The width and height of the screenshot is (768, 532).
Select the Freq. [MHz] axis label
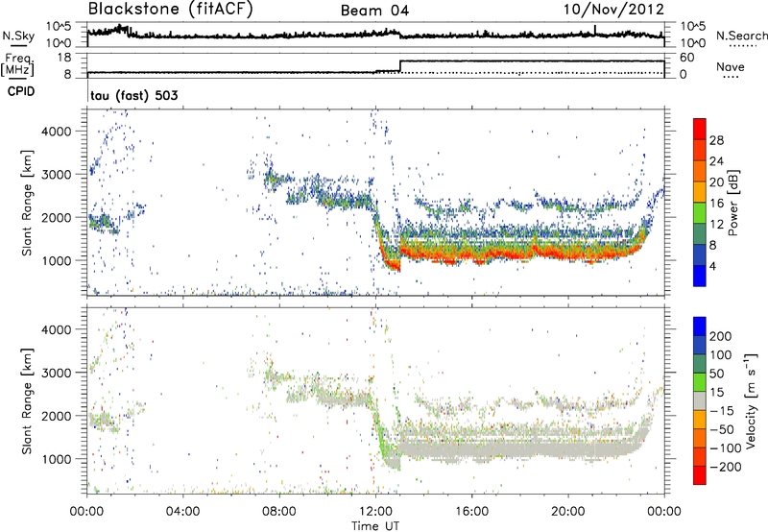point(17,65)
